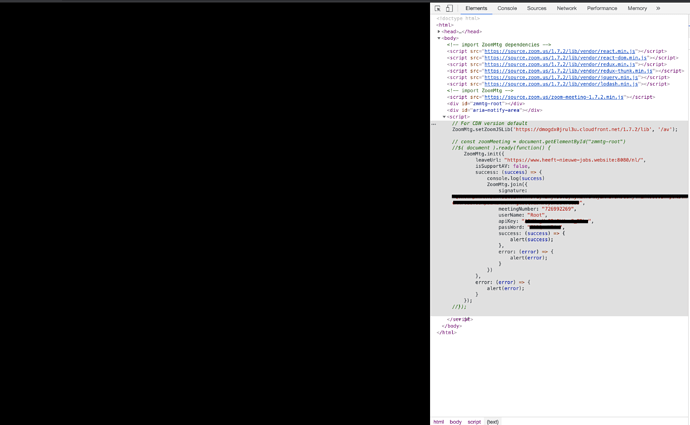Image resolution: width=690 pixels, height=425 pixels.
Task: Select html in the breadcrumb bar
Action: (438, 422)
